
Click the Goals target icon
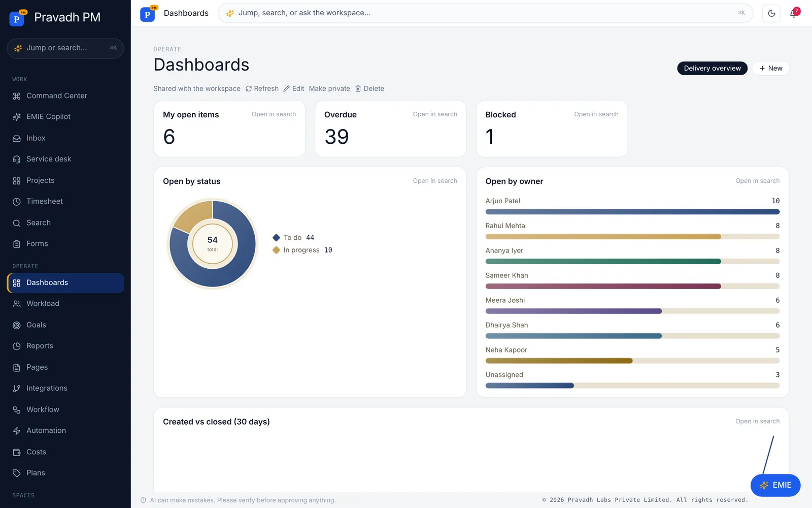click(x=17, y=325)
